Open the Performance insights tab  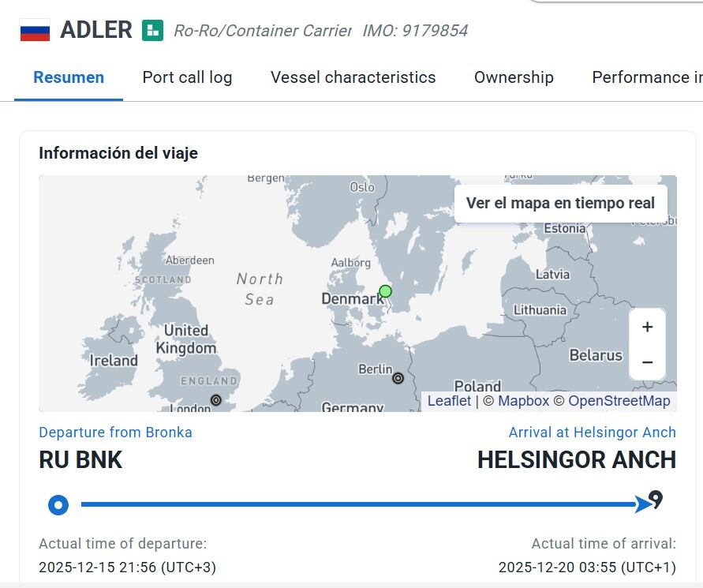tap(647, 77)
